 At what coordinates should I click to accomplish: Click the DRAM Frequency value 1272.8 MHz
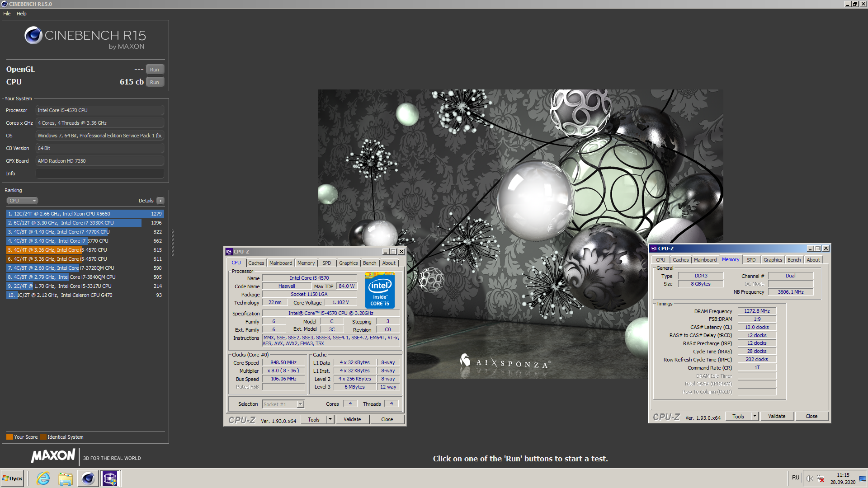pos(757,311)
